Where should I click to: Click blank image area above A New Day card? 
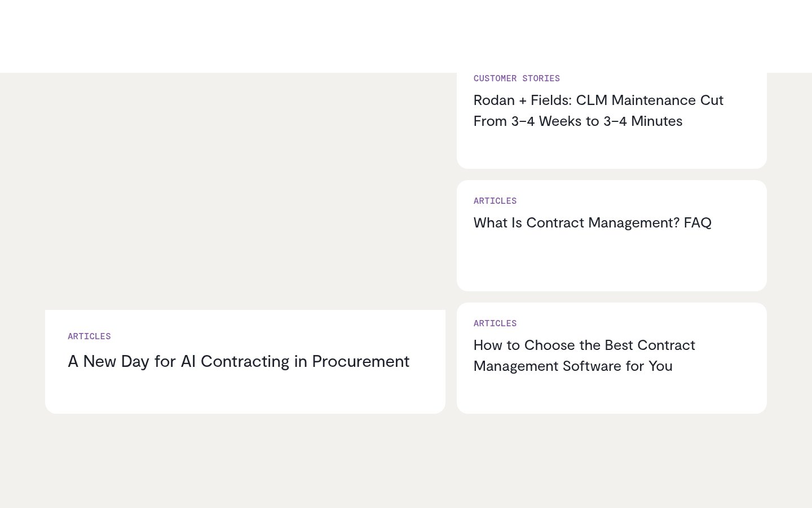245,192
